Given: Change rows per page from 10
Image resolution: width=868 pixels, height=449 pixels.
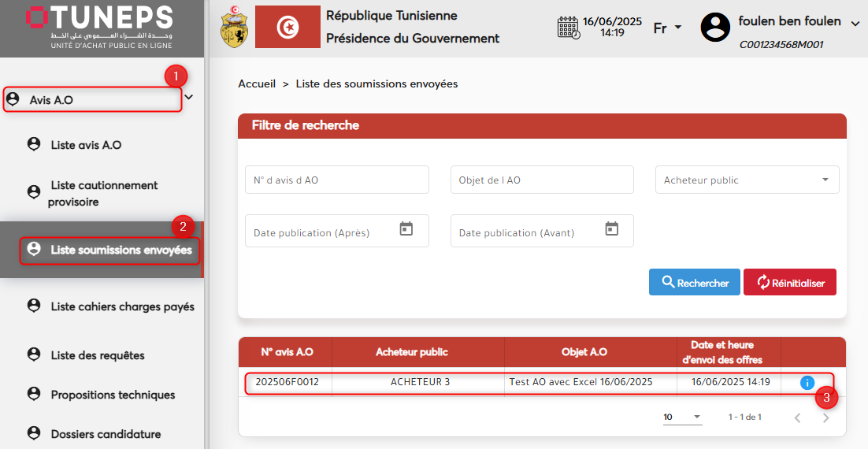Looking at the screenshot, I should [682, 417].
